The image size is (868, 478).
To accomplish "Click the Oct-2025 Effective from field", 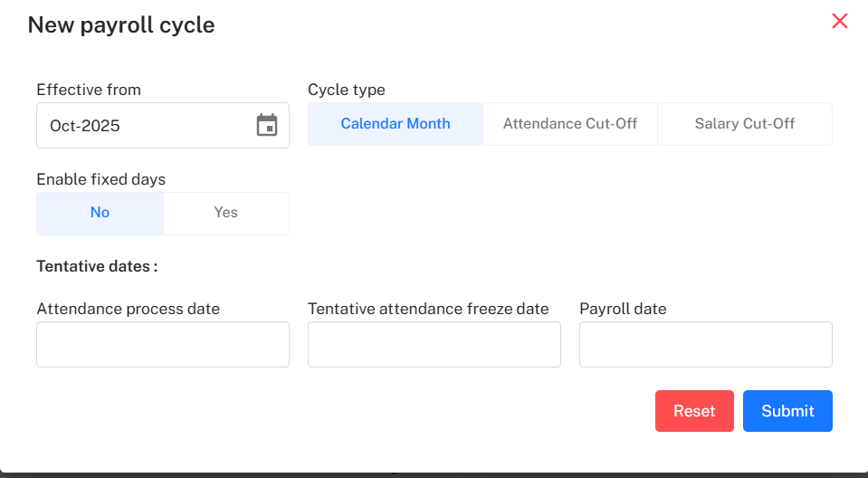I will coord(145,126).
